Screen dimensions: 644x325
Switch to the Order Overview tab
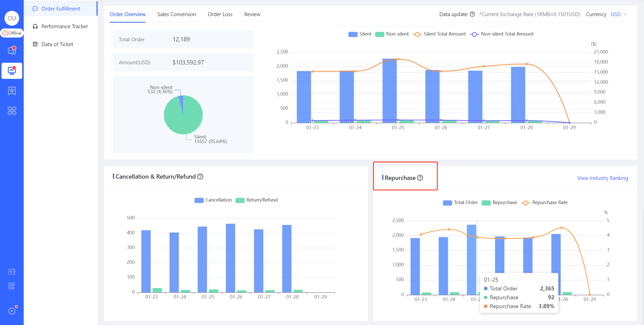click(128, 14)
